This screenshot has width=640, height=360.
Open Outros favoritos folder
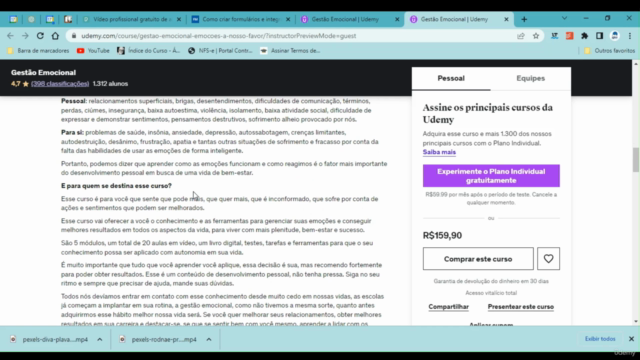[609, 51]
